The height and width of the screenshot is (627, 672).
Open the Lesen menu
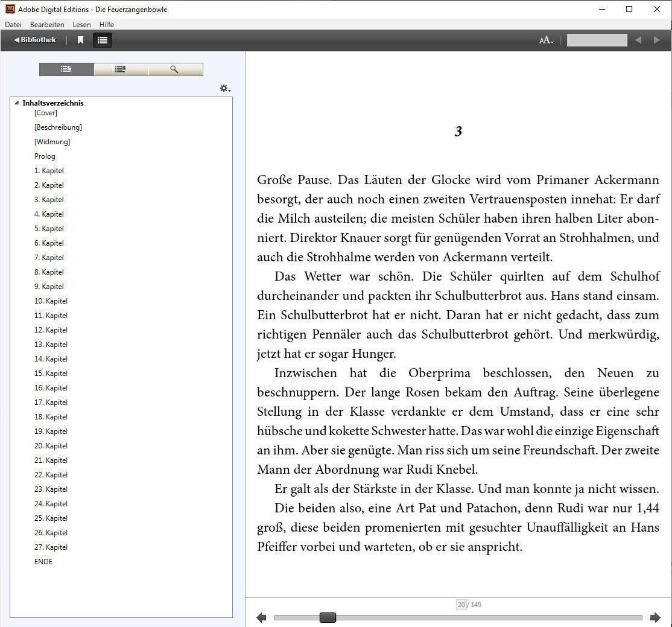pyautogui.click(x=81, y=25)
